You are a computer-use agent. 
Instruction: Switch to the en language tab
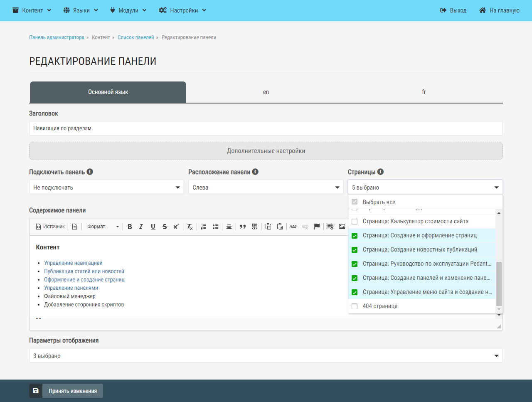pos(266,92)
